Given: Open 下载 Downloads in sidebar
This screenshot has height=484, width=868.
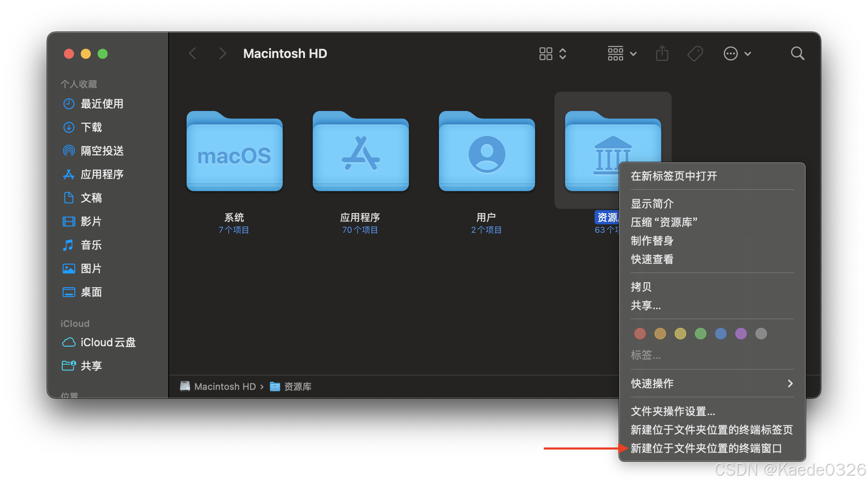Looking at the screenshot, I should tap(91, 127).
